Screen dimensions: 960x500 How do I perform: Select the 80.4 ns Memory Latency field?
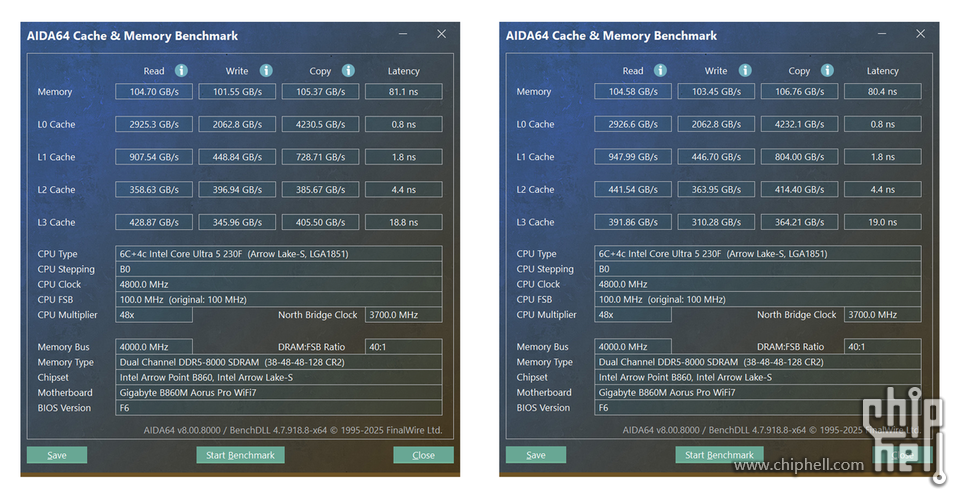(882, 92)
